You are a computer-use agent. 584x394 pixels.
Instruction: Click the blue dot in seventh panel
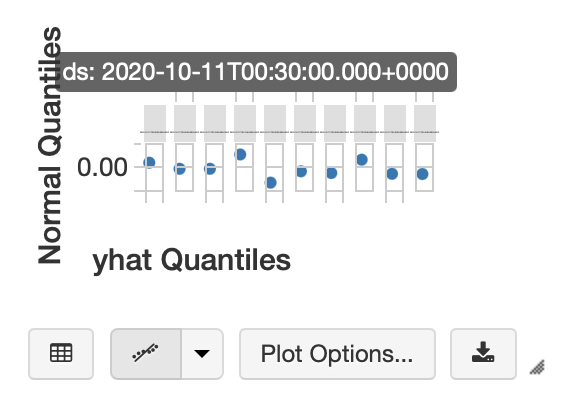click(x=331, y=173)
